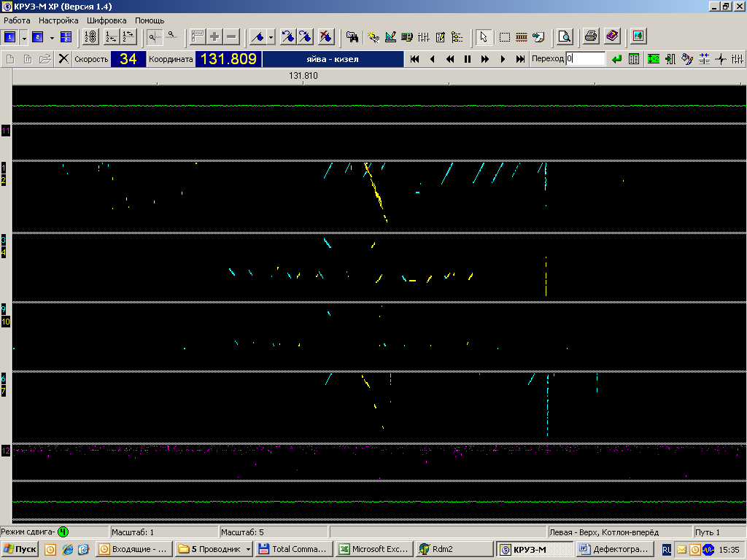Click the green enter arrow beside Переход

pyautogui.click(x=616, y=59)
